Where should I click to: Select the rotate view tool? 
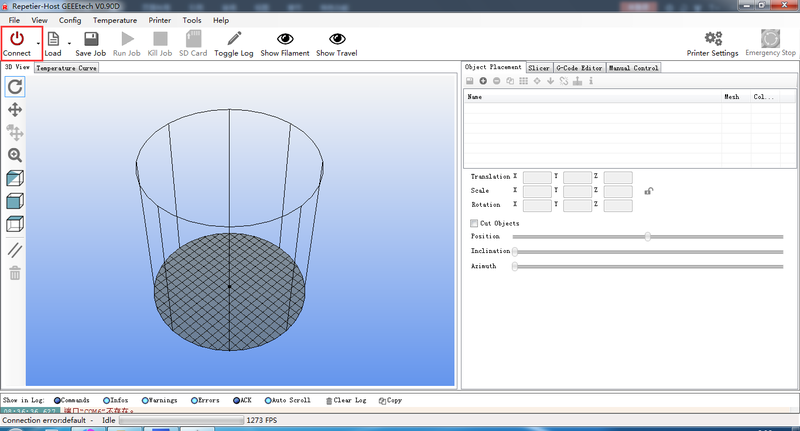click(15, 87)
